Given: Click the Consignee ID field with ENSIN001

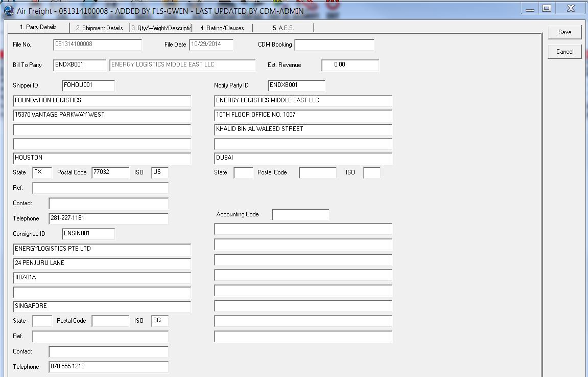Looking at the screenshot, I should click(88, 234).
